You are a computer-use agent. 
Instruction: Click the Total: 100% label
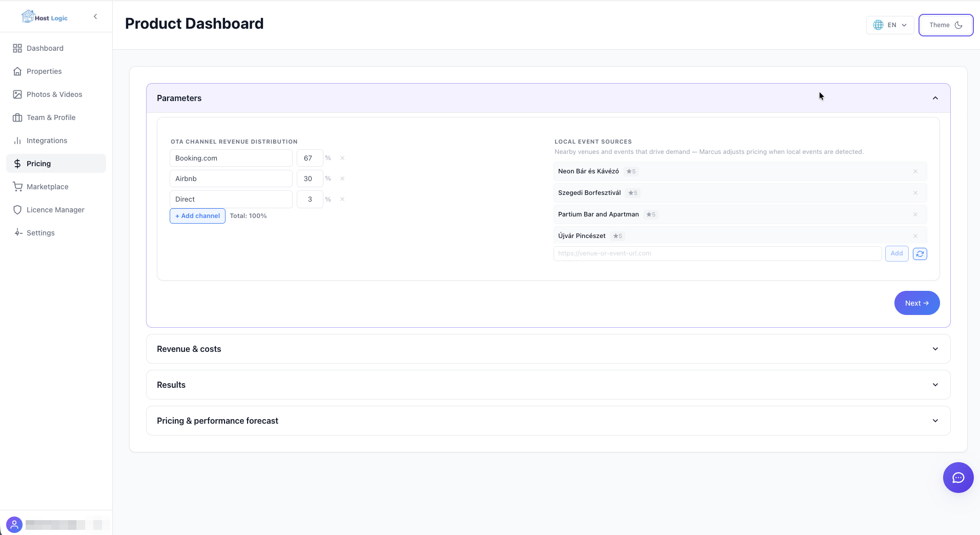click(248, 216)
